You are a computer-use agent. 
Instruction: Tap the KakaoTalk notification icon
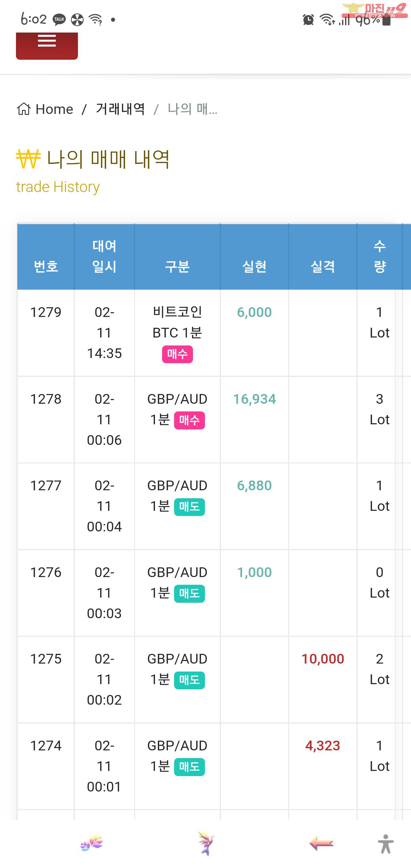coord(59,20)
